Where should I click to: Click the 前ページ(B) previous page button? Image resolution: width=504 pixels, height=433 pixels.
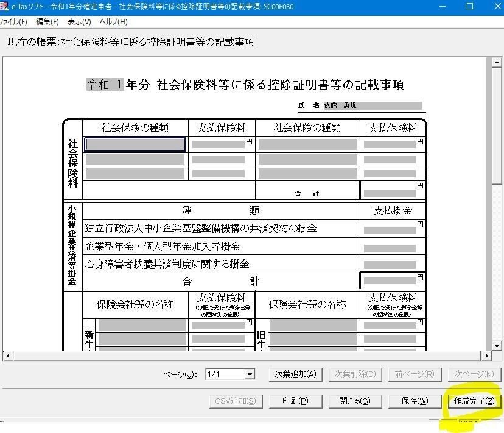[415, 375]
